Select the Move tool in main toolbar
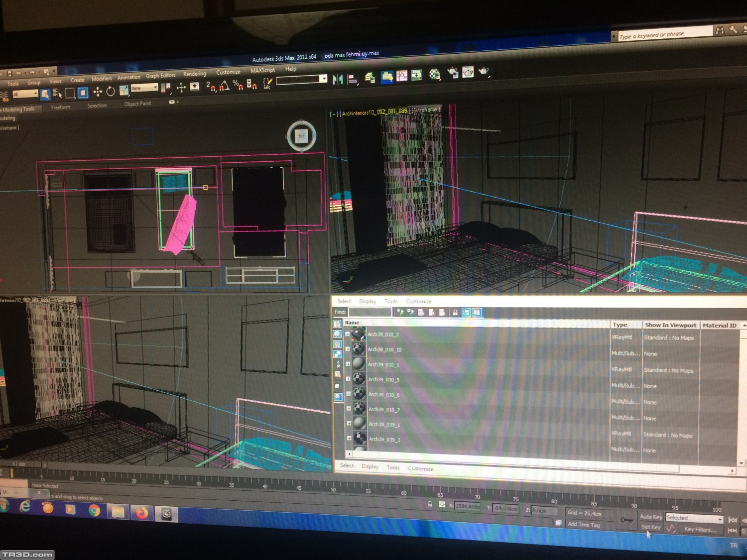This screenshot has height=560, width=747. tap(98, 92)
